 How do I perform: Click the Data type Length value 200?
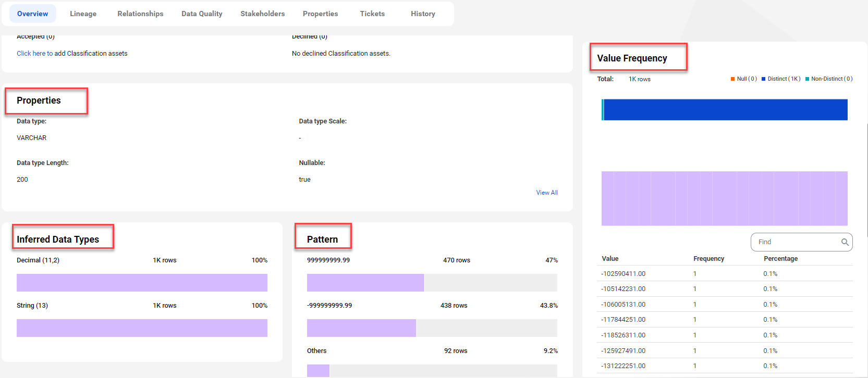(x=22, y=180)
